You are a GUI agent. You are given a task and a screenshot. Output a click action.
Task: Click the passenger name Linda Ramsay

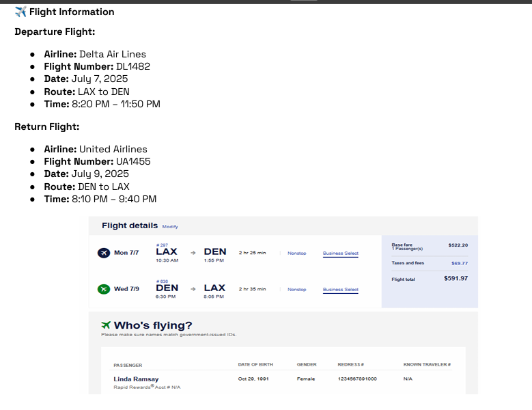[135, 379]
